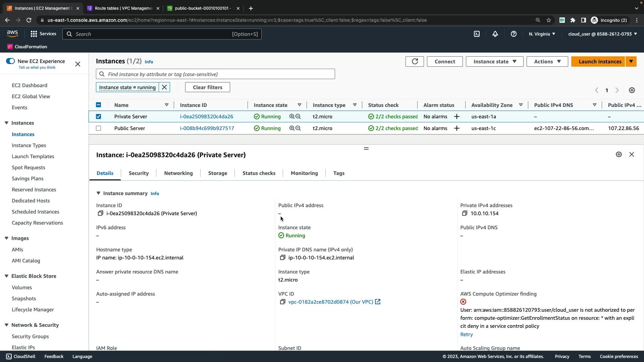Copy the private IPv4 address 10.0.10.154
This screenshot has height=362, width=644.
(465, 214)
